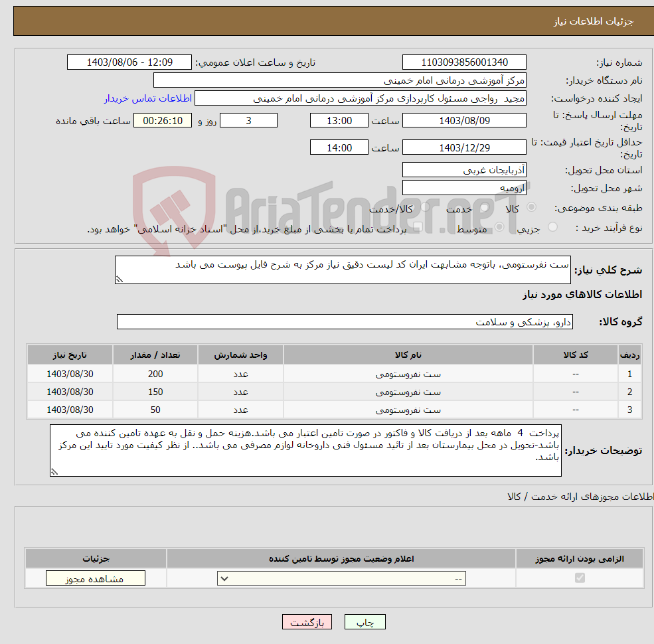654x644 pixels.
Task: Click the request creator name field
Action: pyautogui.click(x=361, y=98)
